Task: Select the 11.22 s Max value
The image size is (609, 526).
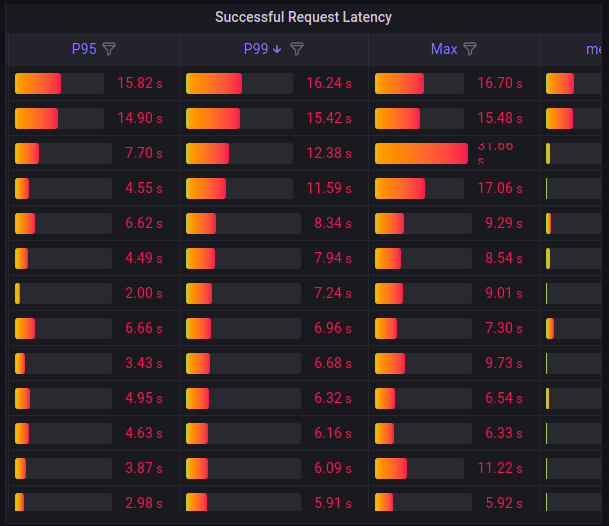Action: pyautogui.click(x=500, y=468)
